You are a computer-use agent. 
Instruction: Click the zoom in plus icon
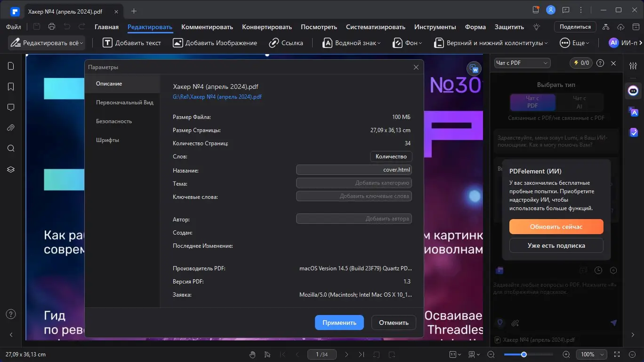566,354
